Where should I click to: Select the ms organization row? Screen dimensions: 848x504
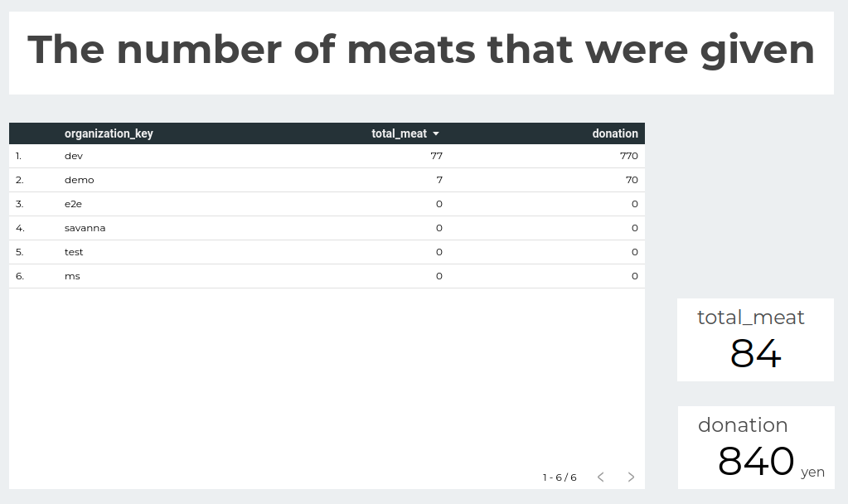327,276
